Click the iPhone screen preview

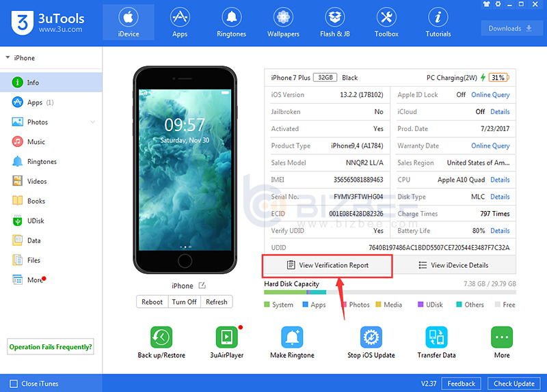click(x=185, y=170)
